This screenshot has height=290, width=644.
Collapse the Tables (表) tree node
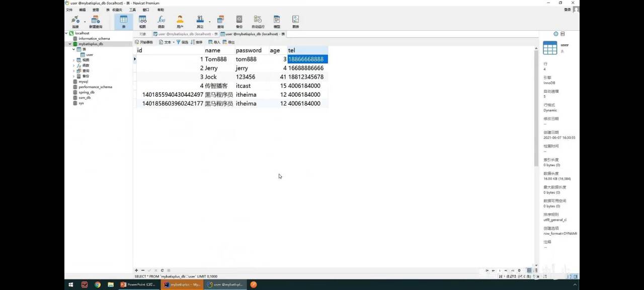tap(73, 49)
